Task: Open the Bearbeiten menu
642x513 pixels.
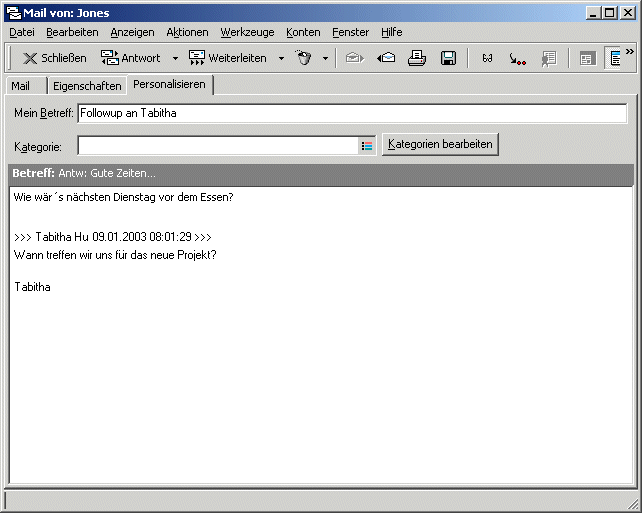Action: 72,32
